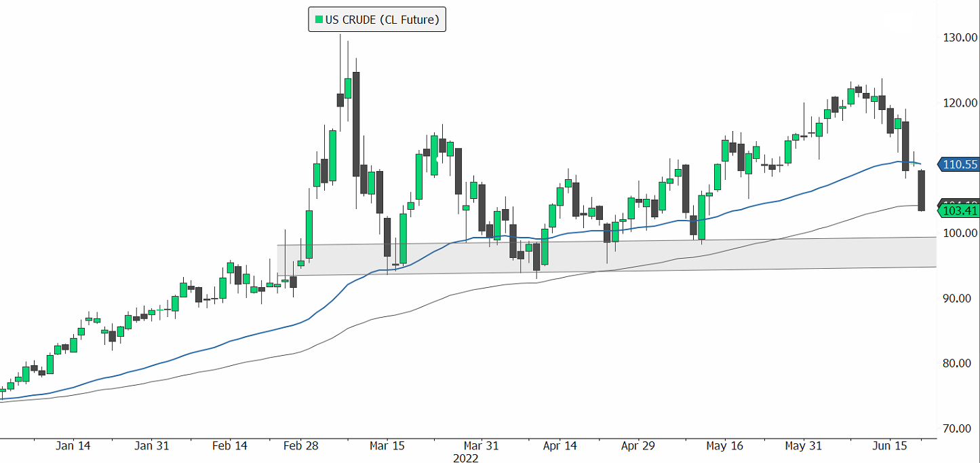Click the US CRUDE (CL Future) legend label
Screen dimensions: 980x463
tap(383, 20)
